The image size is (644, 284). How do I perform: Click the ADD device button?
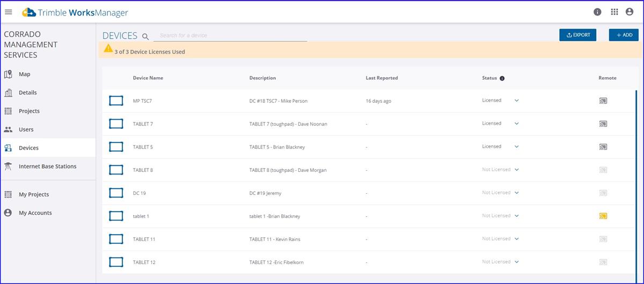(624, 35)
